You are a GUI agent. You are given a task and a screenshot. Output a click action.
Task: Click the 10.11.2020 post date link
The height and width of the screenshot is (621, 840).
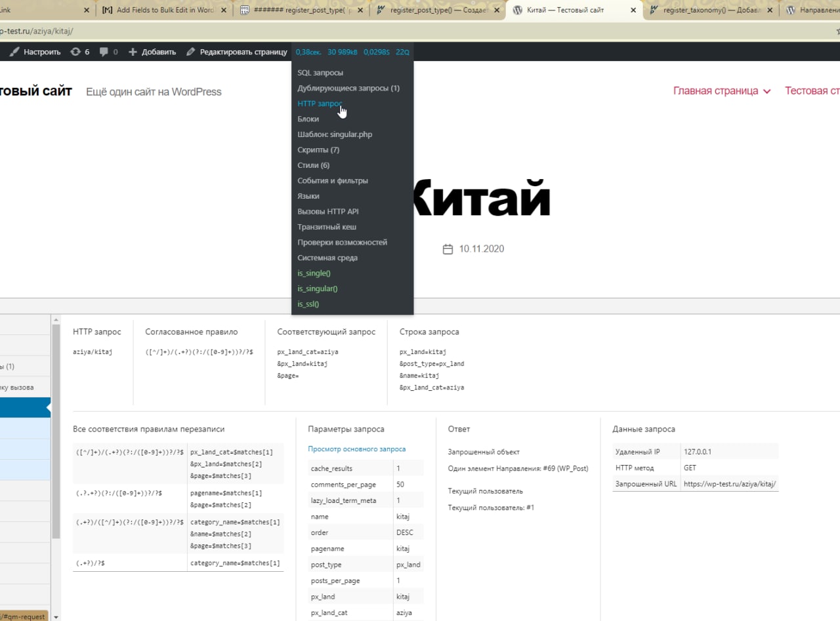[x=482, y=249]
